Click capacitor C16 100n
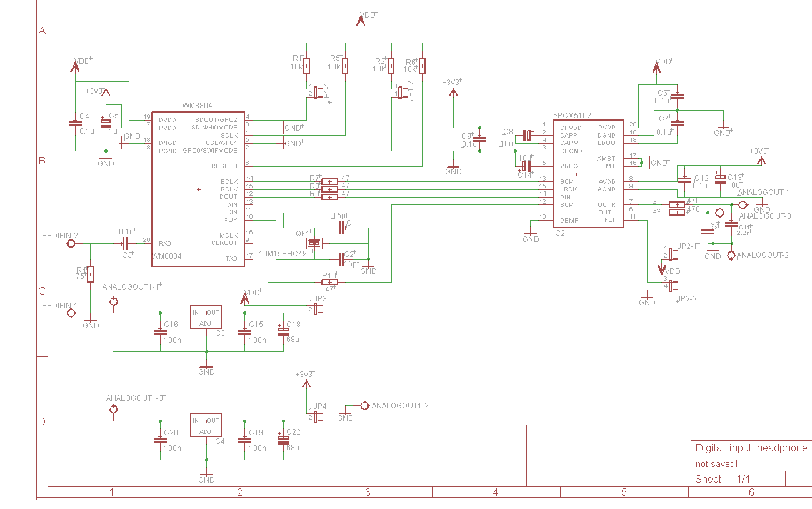 pos(159,332)
